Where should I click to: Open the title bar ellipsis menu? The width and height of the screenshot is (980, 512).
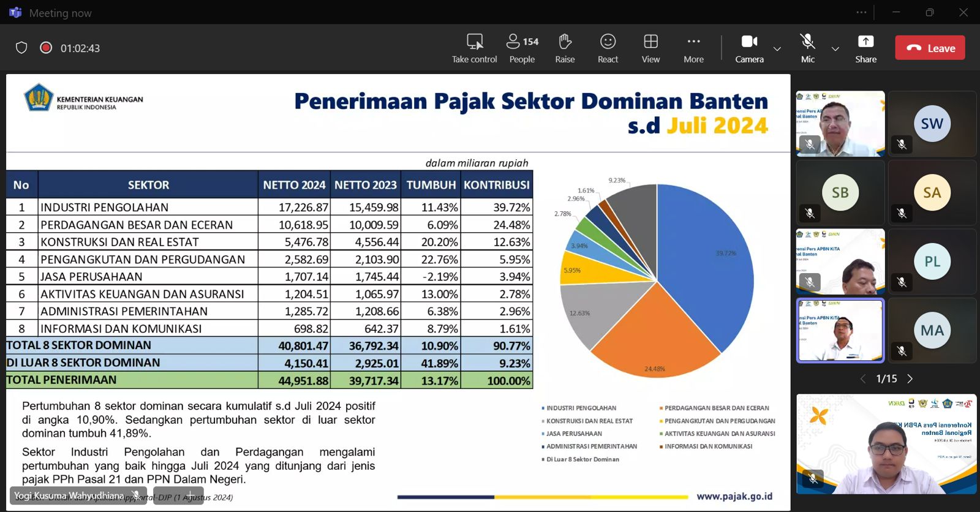(x=861, y=12)
